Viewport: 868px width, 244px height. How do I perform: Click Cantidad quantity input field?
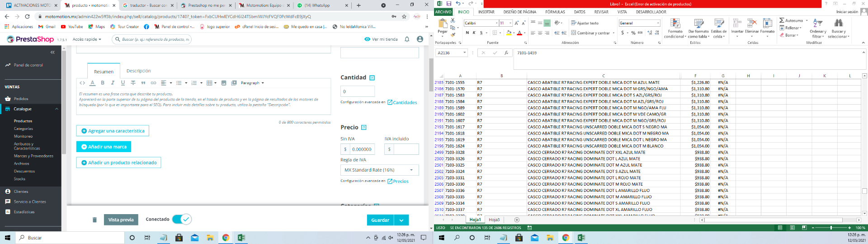(x=358, y=91)
